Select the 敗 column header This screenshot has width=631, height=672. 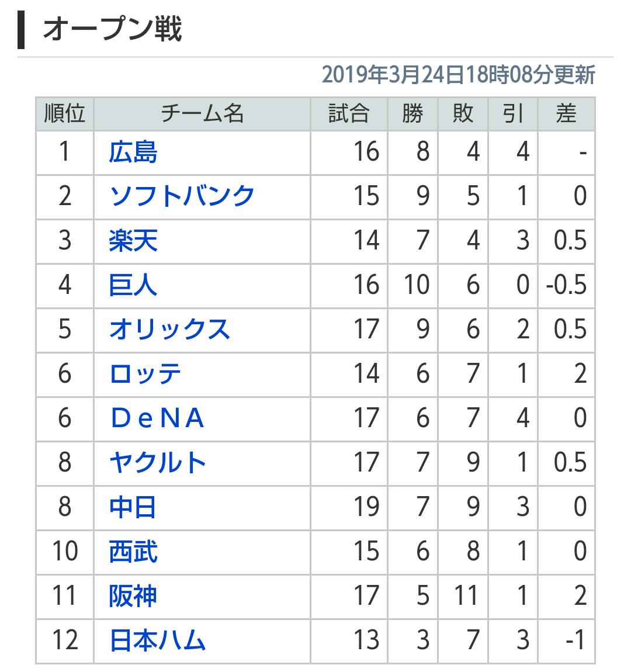pos(463,114)
